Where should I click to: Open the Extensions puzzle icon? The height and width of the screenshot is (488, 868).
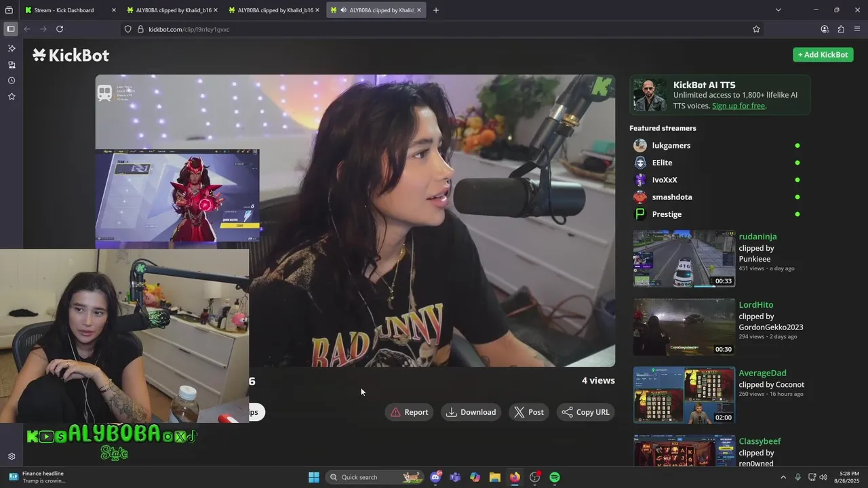(841, 29)
